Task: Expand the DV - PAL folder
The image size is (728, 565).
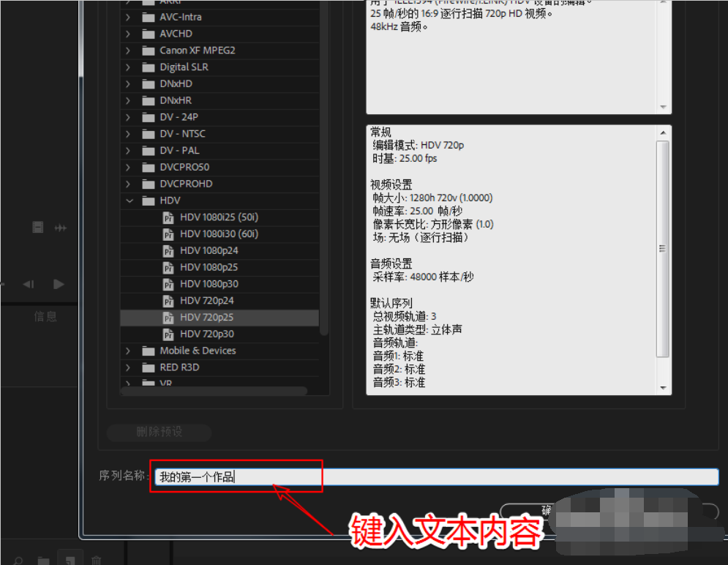Action: coord(128,151)
